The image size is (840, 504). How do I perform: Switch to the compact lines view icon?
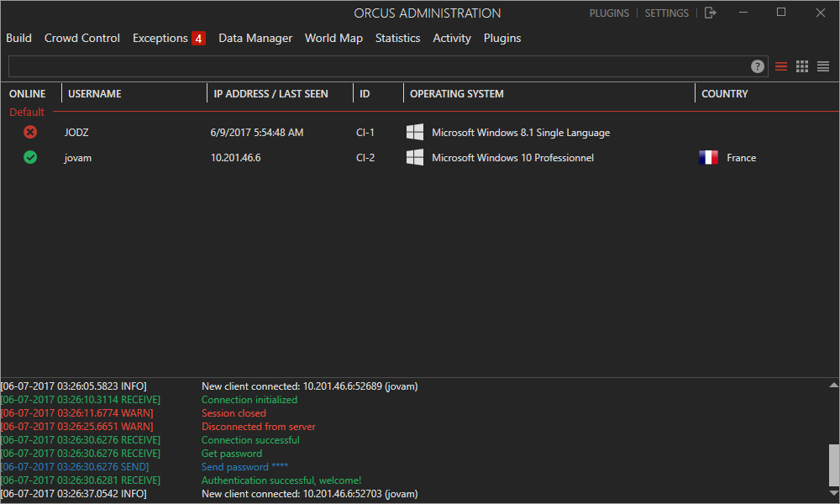(823, 66)
